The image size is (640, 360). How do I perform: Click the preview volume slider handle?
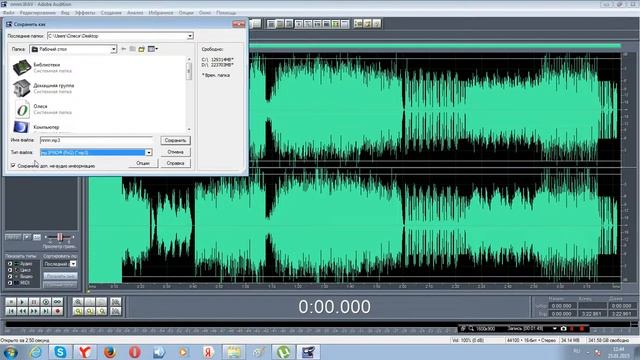60,237
